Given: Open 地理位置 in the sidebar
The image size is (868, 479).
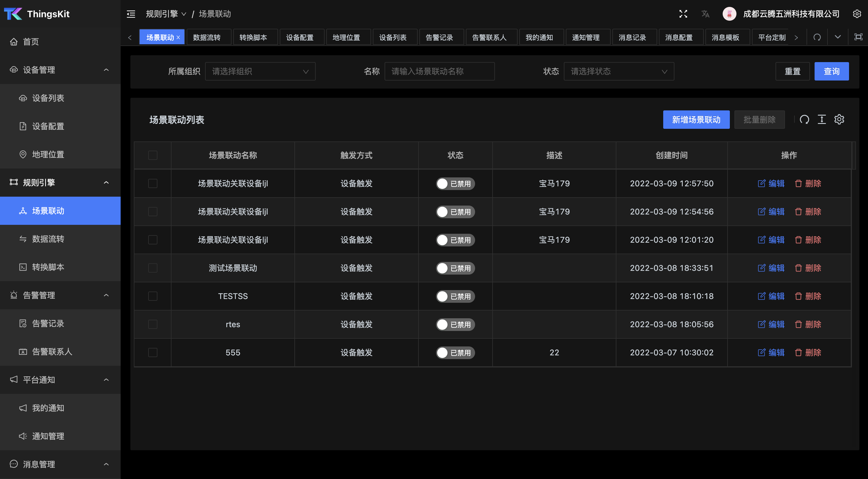Looking at the screenshot, I should [x=60, y=154].
